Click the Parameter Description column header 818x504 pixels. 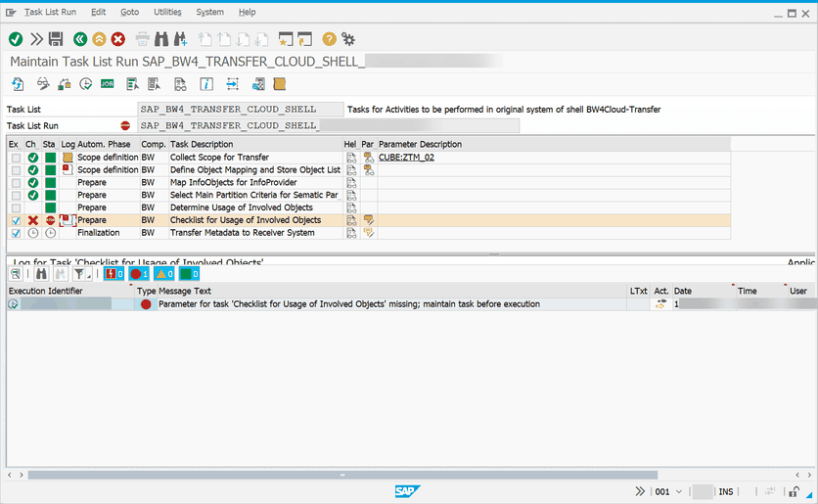tap(554, 144)
